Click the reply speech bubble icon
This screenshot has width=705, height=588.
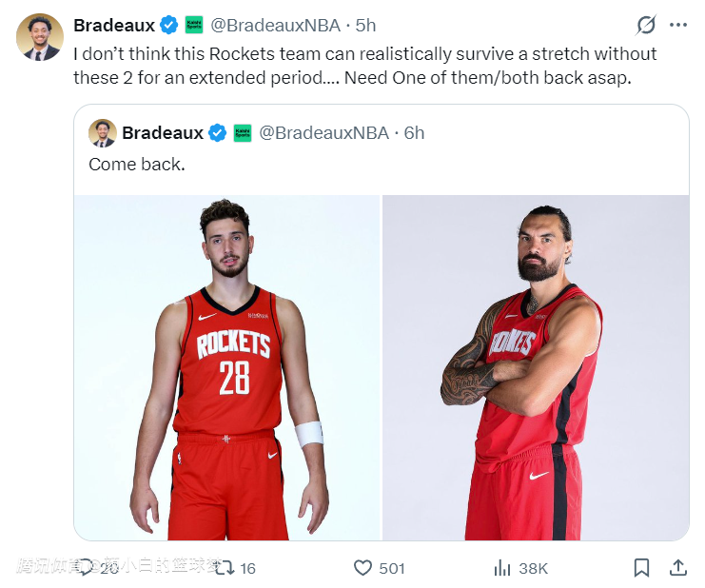click(x=86, y=568)
